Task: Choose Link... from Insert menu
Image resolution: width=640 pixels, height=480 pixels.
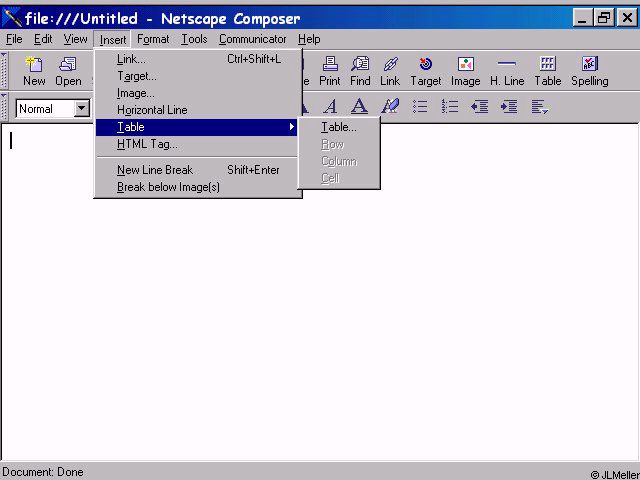Action: pyautogui.click(x=198, y=59)
